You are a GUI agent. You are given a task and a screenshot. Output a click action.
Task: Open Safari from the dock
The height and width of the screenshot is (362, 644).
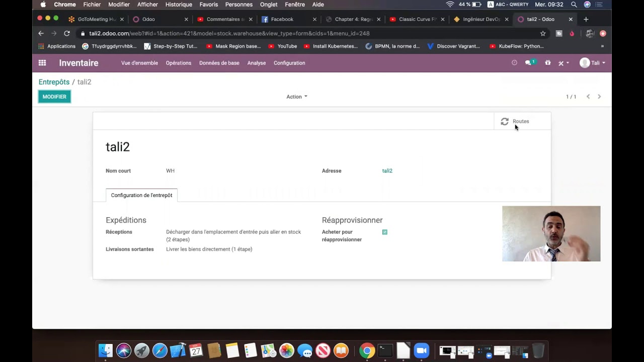coord(160,350)
